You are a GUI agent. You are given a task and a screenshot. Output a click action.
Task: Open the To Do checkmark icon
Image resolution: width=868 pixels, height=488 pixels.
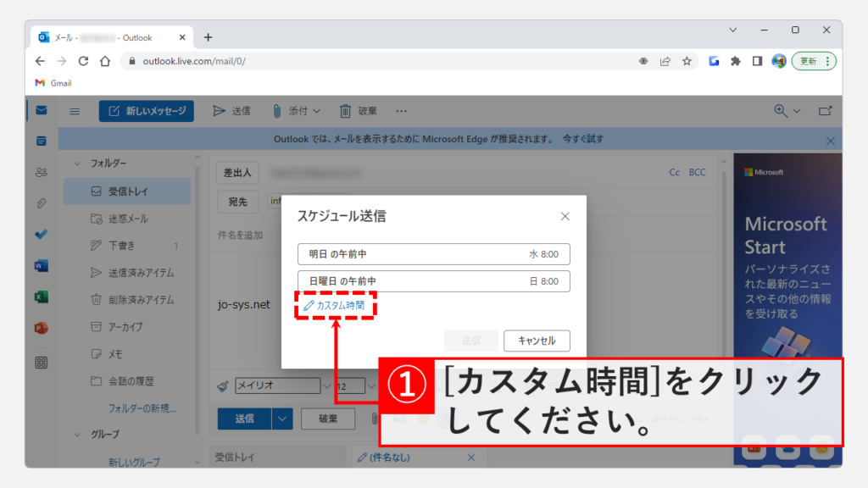(41, 235)
